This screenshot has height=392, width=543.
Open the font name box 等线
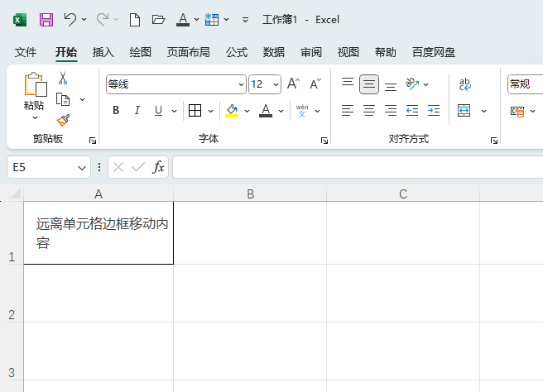[x=176, y=84]
